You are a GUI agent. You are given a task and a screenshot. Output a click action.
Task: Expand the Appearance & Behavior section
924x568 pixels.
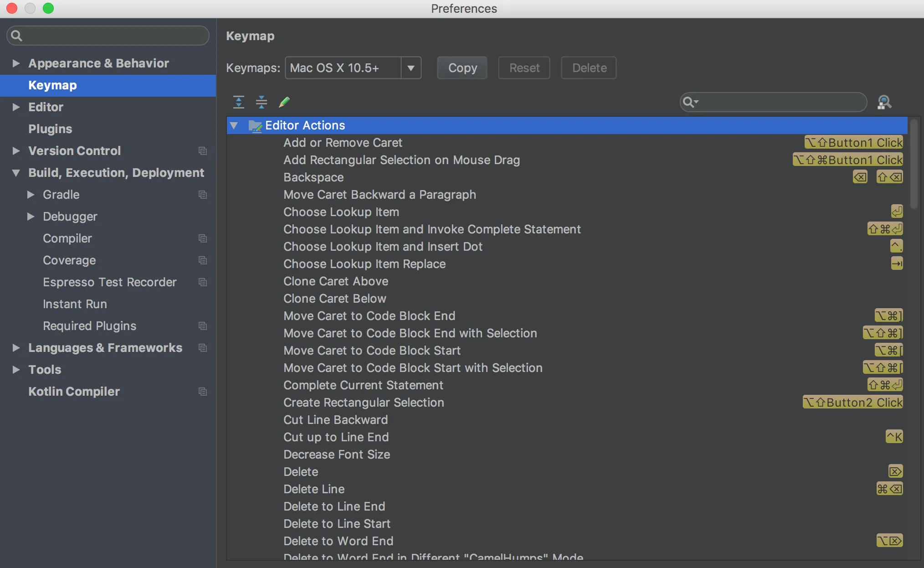(x=16, y=63)
